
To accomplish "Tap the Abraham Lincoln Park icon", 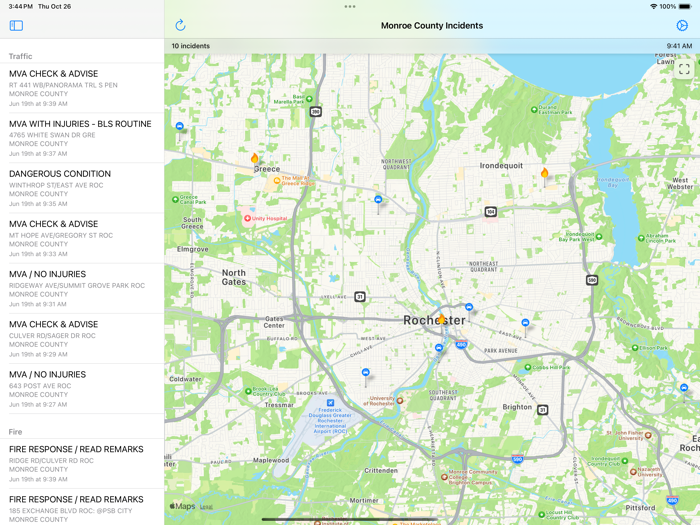I will point(641,238).
